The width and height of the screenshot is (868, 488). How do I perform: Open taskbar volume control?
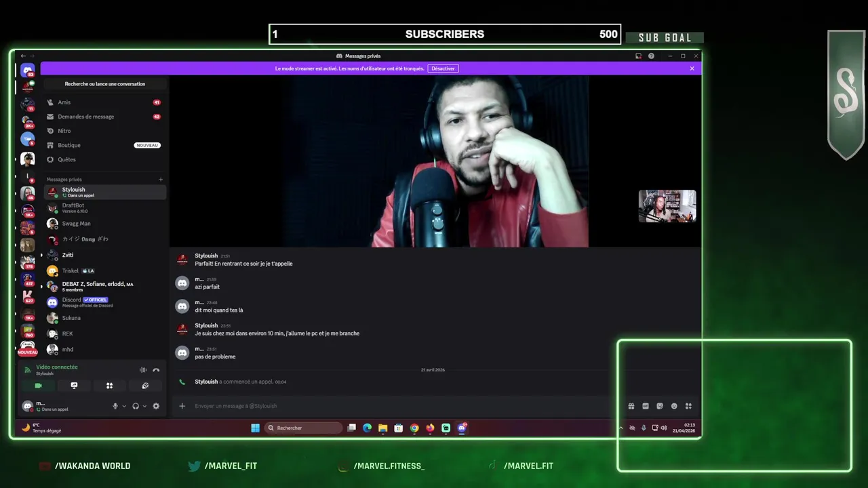tap(664, 428)
